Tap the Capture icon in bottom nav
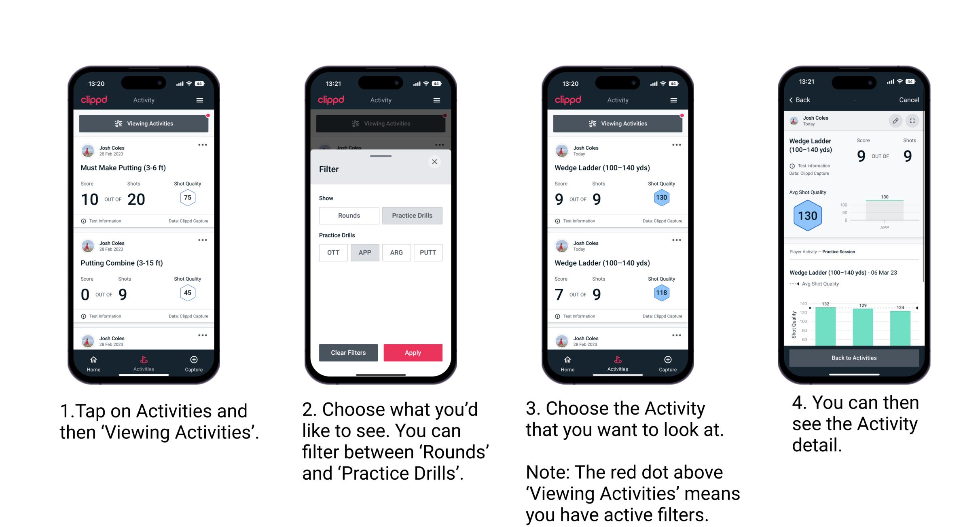 tap(195, 362)
